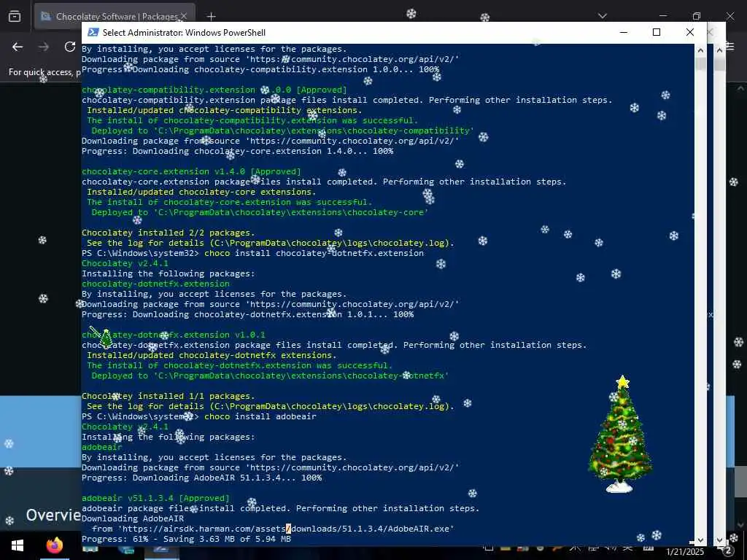
Task: Reload the page with the browser refresh icon
Action: tap(70, 47)
